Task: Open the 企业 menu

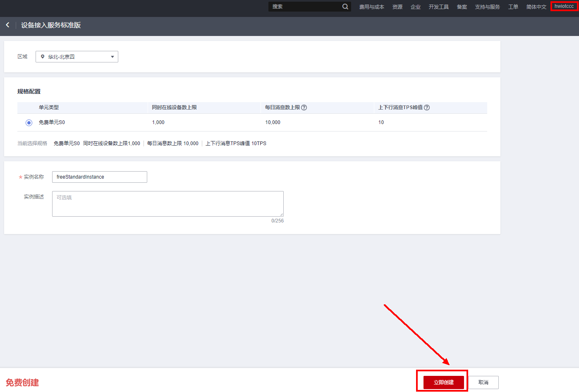Action: 416,7
